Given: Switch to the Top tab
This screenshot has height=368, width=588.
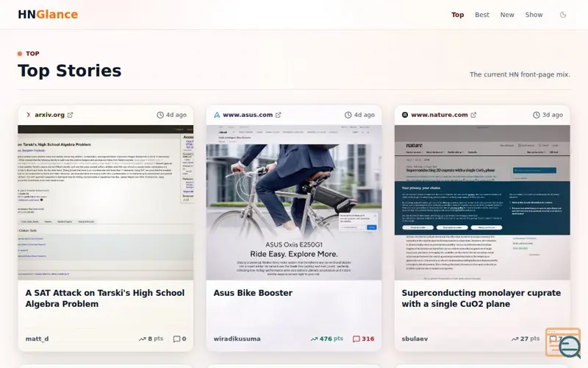Looking at the screenshot, I should point(457,15).
